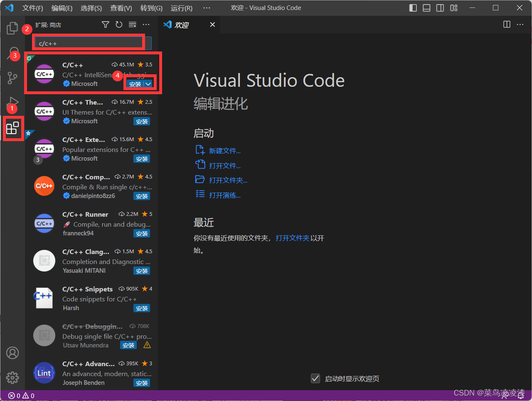The width and height of the screenshot is (532, 401).
Task: Install C/C++ Runner extension
Action: tap(142, 234)
